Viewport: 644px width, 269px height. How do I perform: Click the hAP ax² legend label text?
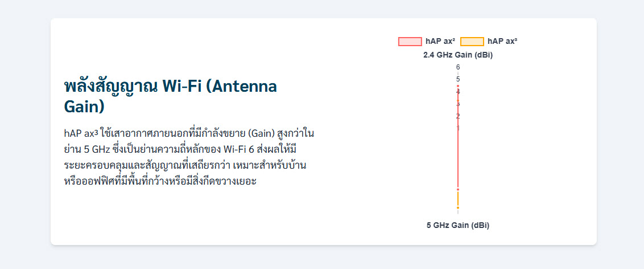point(440,42)
